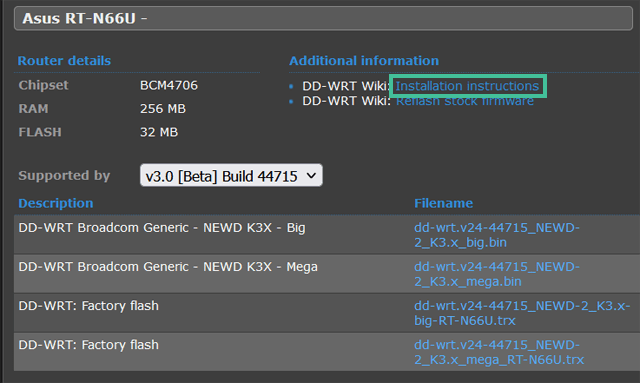
Task: Download the mega_RT-N66U.trx factory flash file
Action: click(499, 352)
